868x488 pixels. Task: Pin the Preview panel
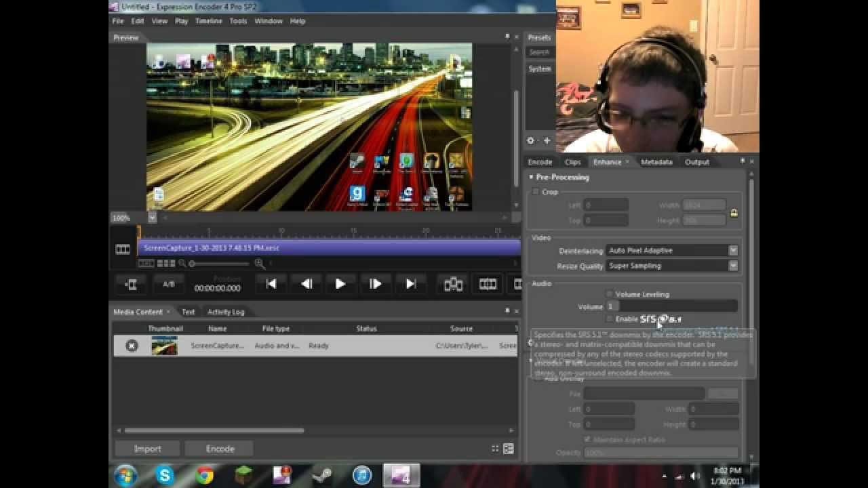507,37
